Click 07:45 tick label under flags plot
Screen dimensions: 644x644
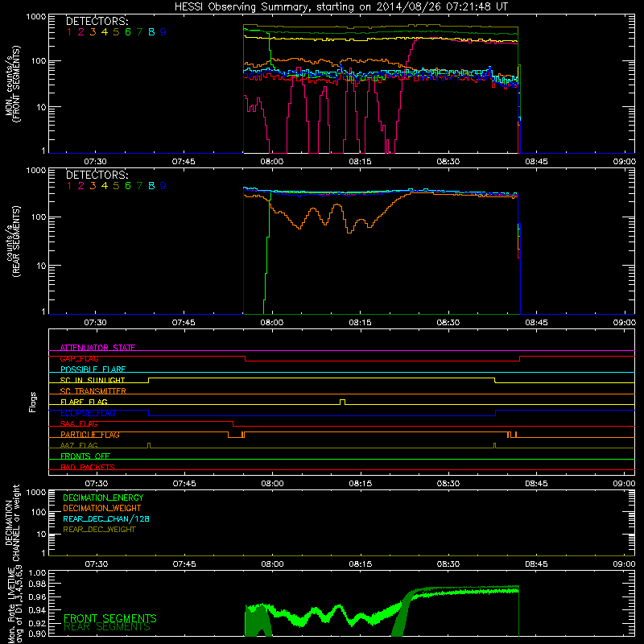[184, 484]
